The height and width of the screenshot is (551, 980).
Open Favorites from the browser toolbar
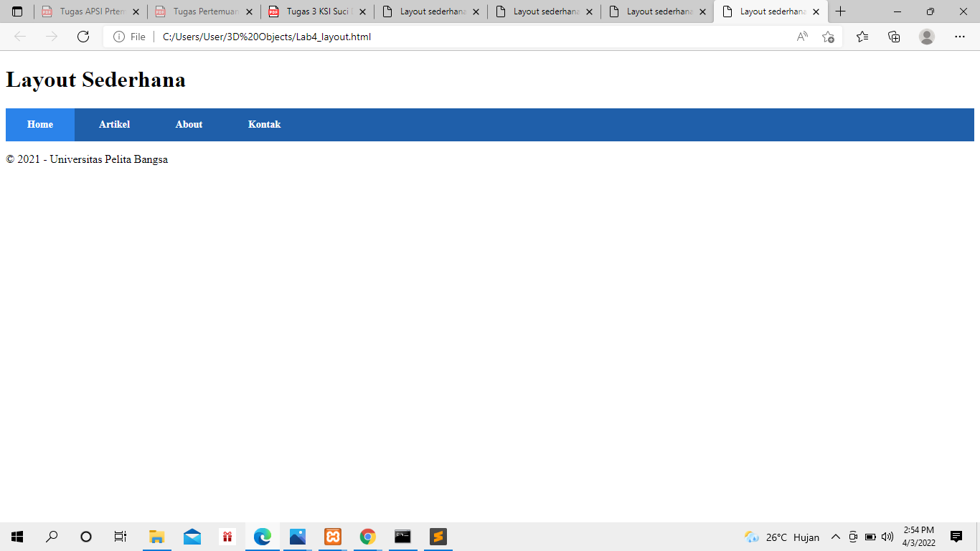[x=862, y=36]
